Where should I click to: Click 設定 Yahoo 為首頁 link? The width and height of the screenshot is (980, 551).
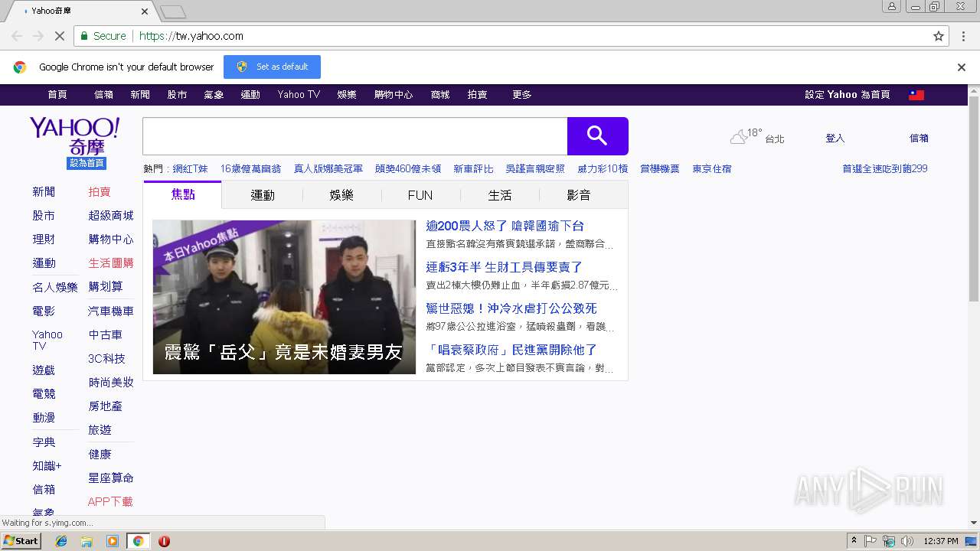point(847,95)
